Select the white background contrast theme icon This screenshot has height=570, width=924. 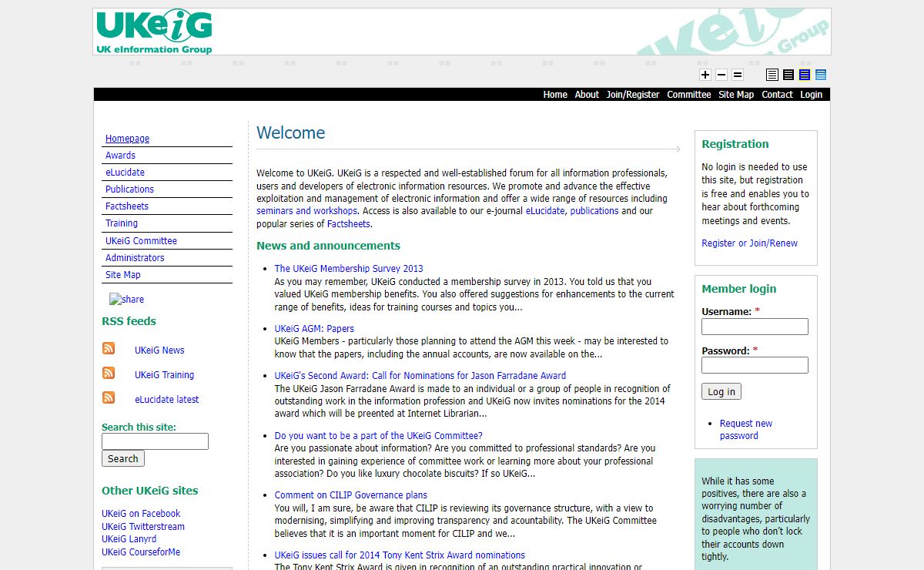[772, 75]
